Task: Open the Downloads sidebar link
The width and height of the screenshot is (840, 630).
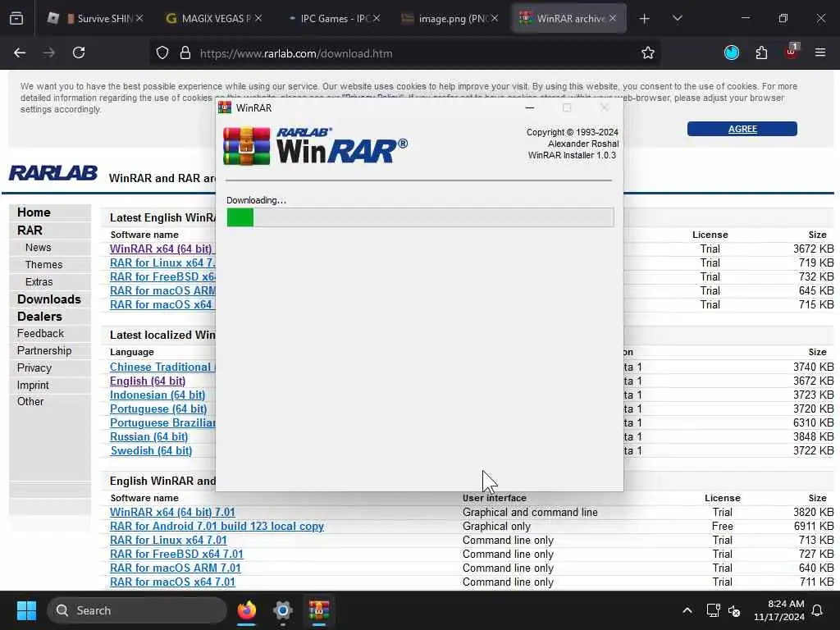Action: (x=48, y=299)
